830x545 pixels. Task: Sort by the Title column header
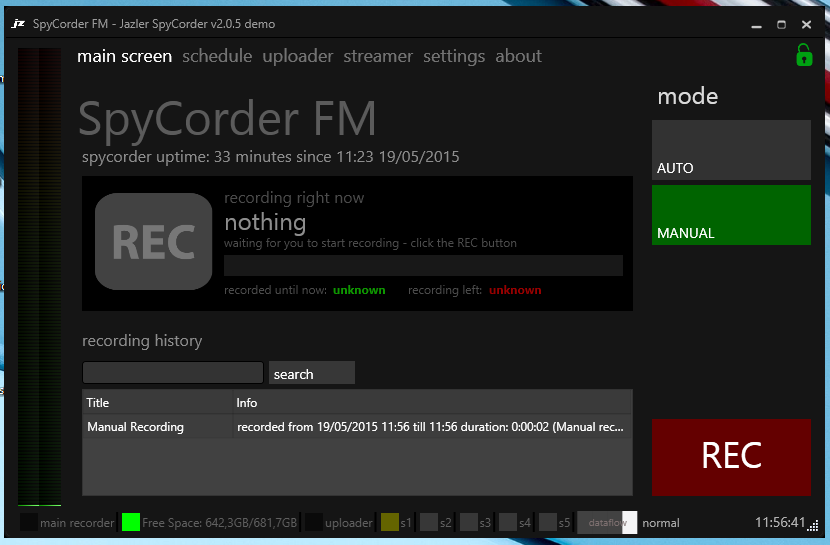tap(157, 402)
